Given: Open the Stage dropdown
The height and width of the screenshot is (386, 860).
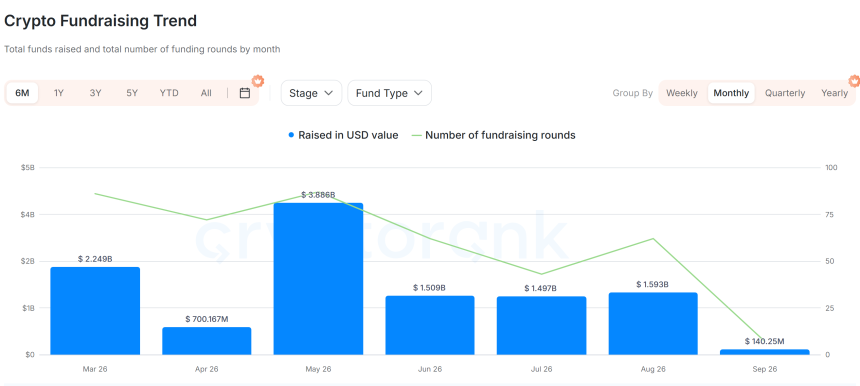Looking at the screenshot, I should tap(311, 93).
